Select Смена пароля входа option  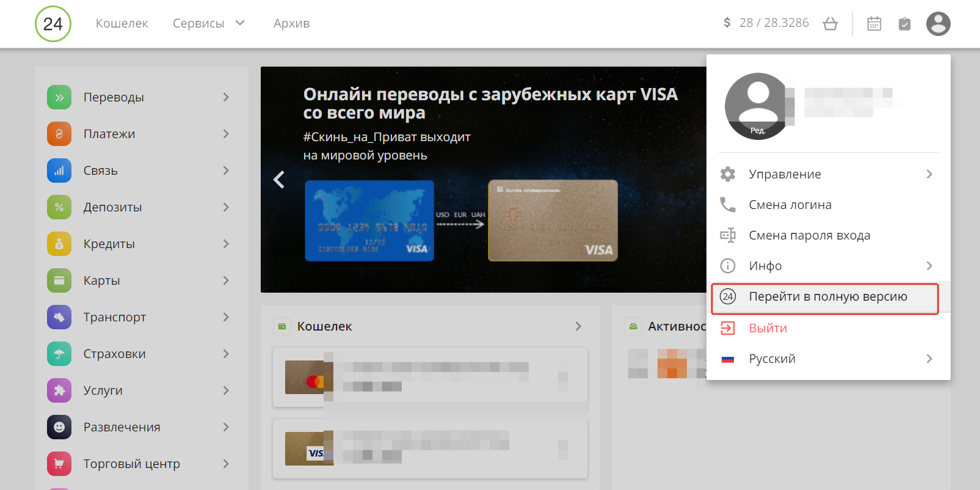coord(809,235)
